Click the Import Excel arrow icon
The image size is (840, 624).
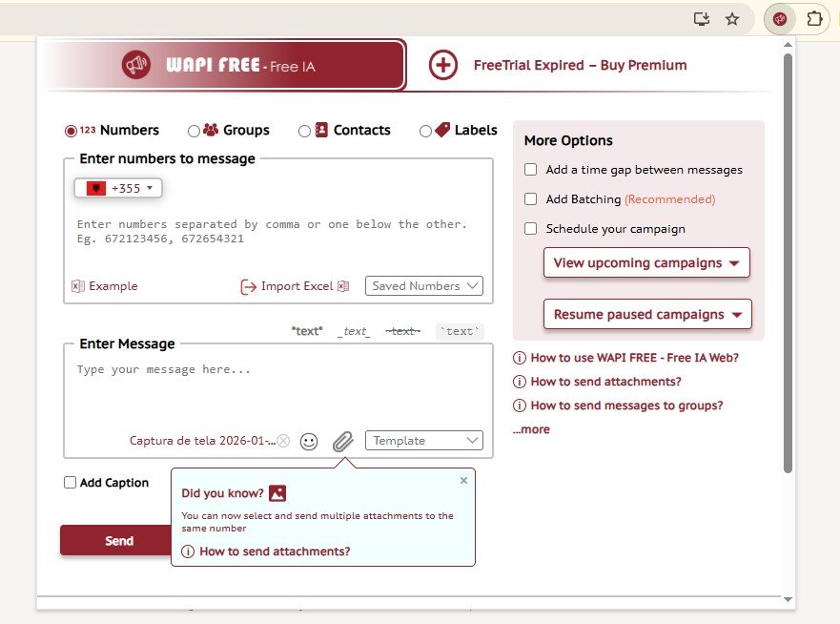247,285
